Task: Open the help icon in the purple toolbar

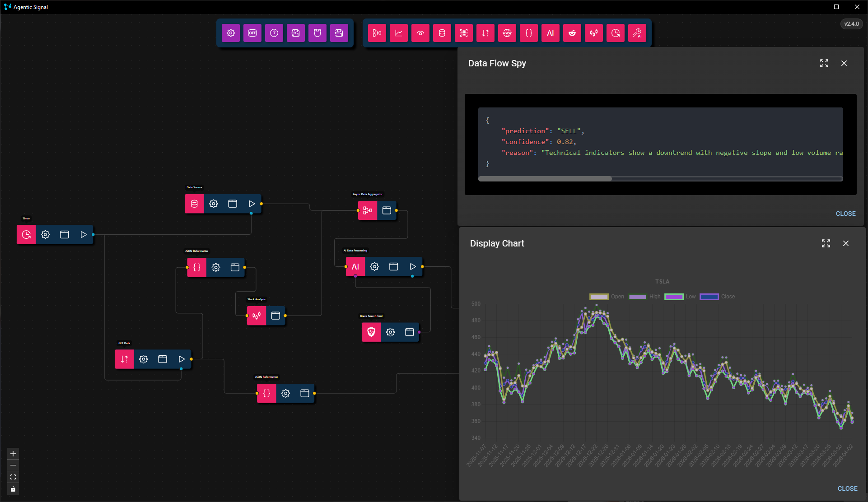Action: [274, 33]
